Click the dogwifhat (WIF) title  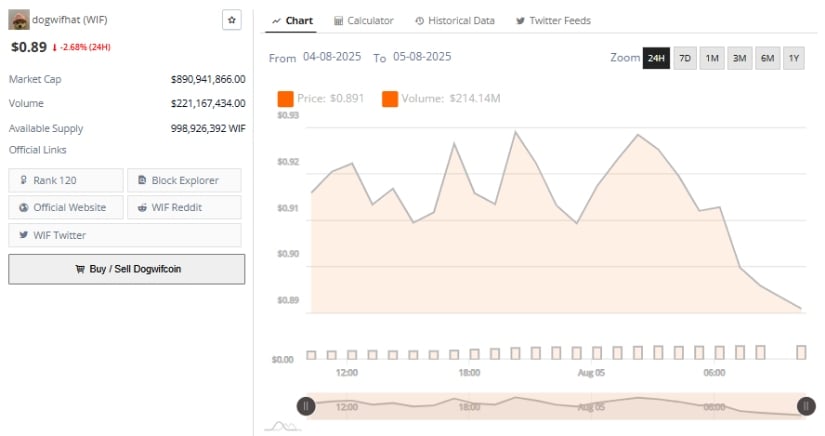click(69, 20)
